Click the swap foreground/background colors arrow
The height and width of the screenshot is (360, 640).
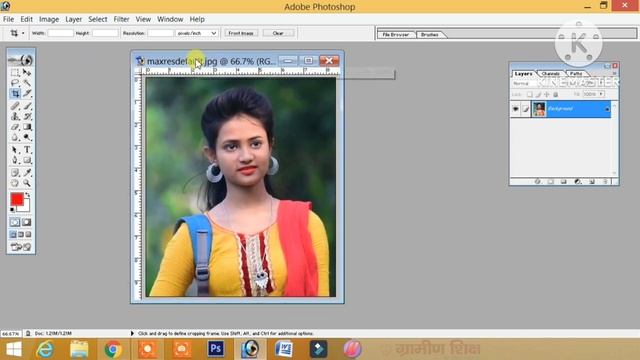click(x=27, y=195)
